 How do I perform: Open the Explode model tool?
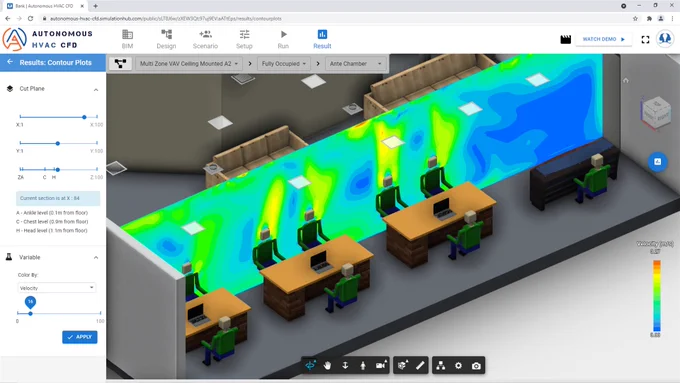tap(402, 366)
